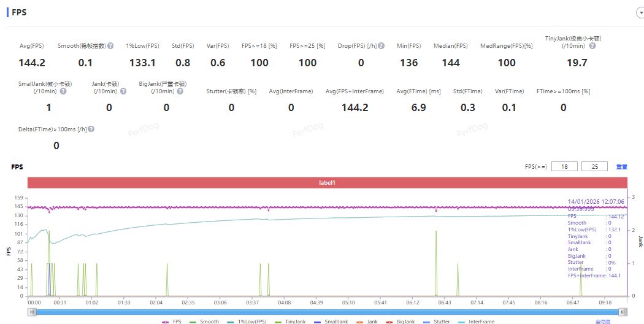Open help icon for Drop(FPS) [/h]
The height and width of the screenshot is (324, 644).
[381, 46]
